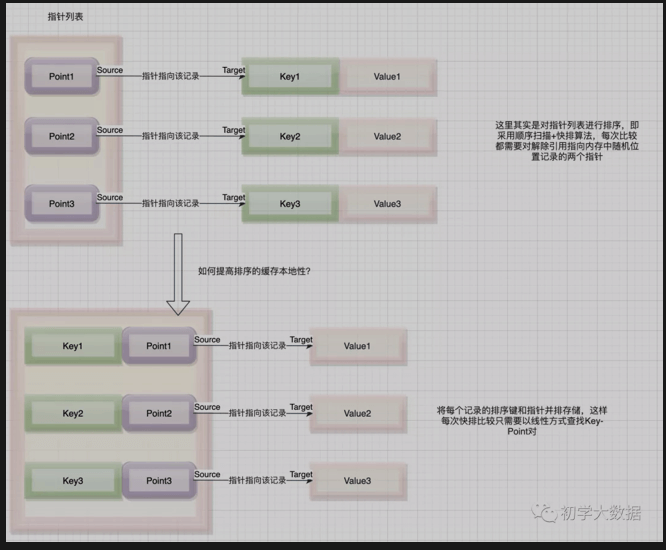Click the 指针列表 title text
This screenshot has height=550, width=666.
pyautogui.click(x=65, y=17)
